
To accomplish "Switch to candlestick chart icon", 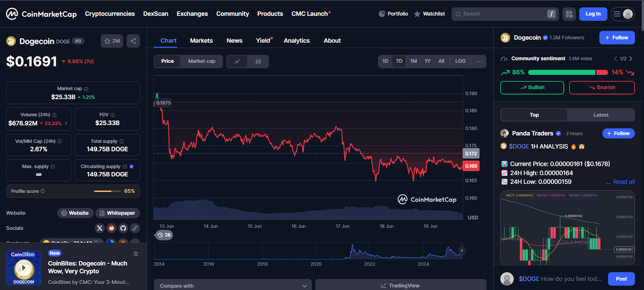I will [x=258, y=61].
